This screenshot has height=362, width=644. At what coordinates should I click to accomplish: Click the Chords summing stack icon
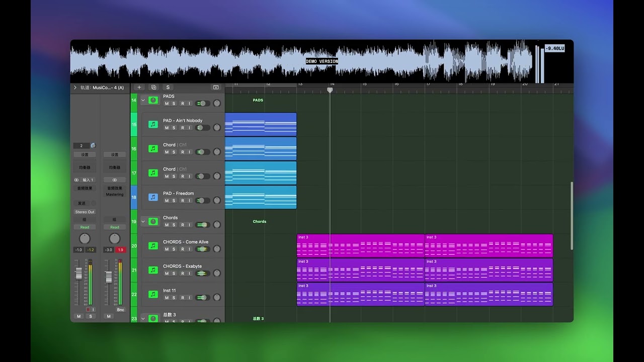153,221
